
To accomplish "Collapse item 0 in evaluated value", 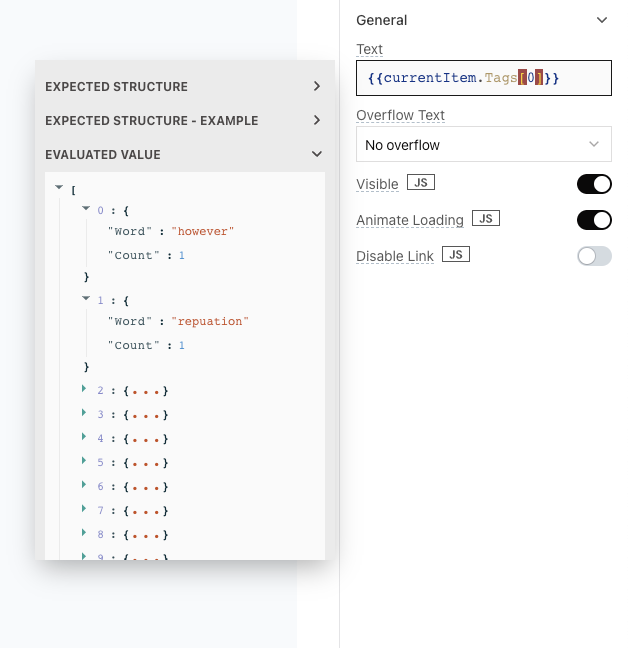I will [x=86, y=208].
